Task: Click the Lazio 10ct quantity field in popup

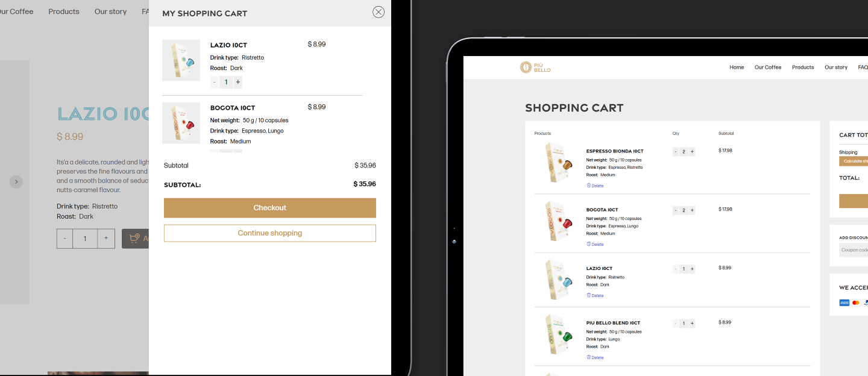Action: (226, 82)
